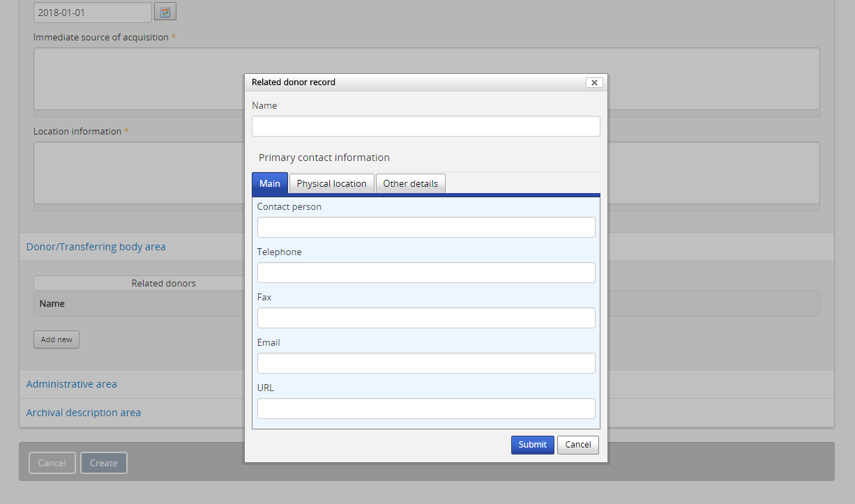Collapse the Donor/Transferring body area section

click(96, 247)
